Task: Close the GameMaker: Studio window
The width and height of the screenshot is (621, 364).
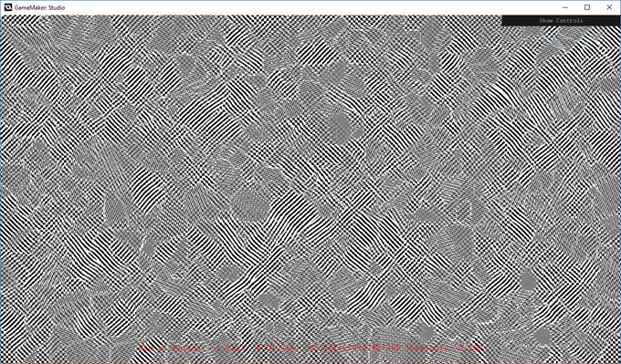Action: click(609, 7)
